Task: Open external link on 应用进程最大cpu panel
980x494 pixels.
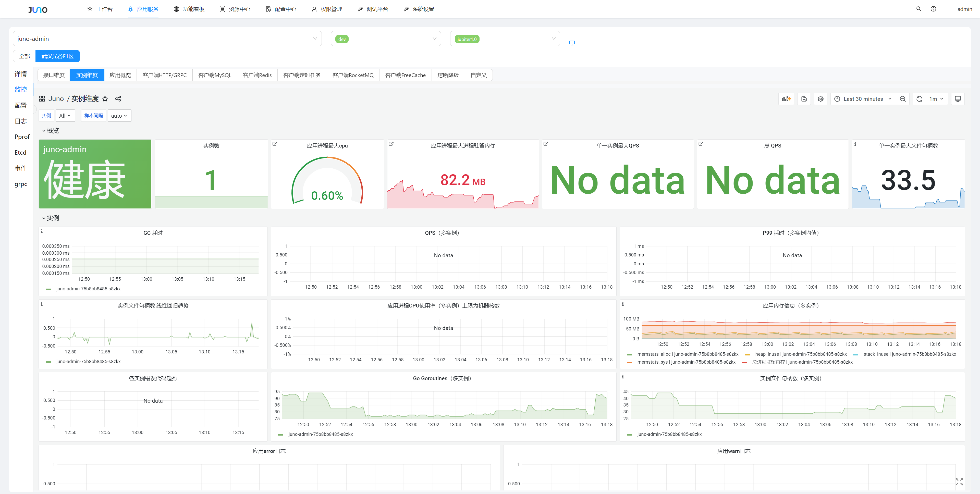Action: 275,144
